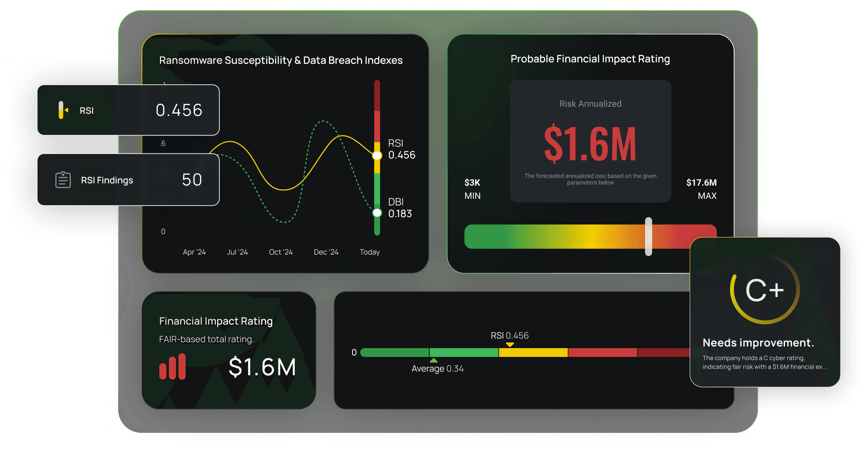Viewport: 868px width, 449px height.
Task: Click the Today label on chart axis
Action: point(369,252)
